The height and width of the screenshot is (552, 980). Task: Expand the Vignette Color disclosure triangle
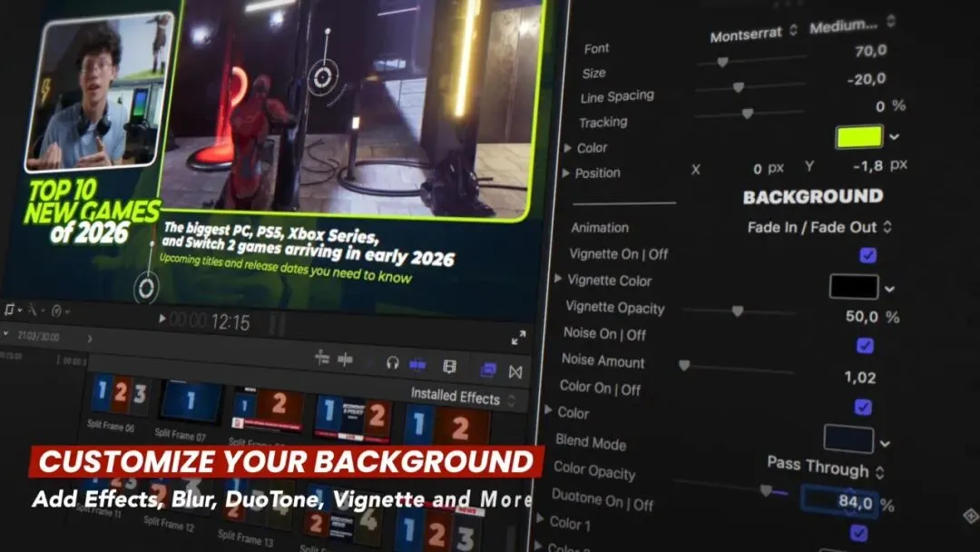tap(558, 278)
